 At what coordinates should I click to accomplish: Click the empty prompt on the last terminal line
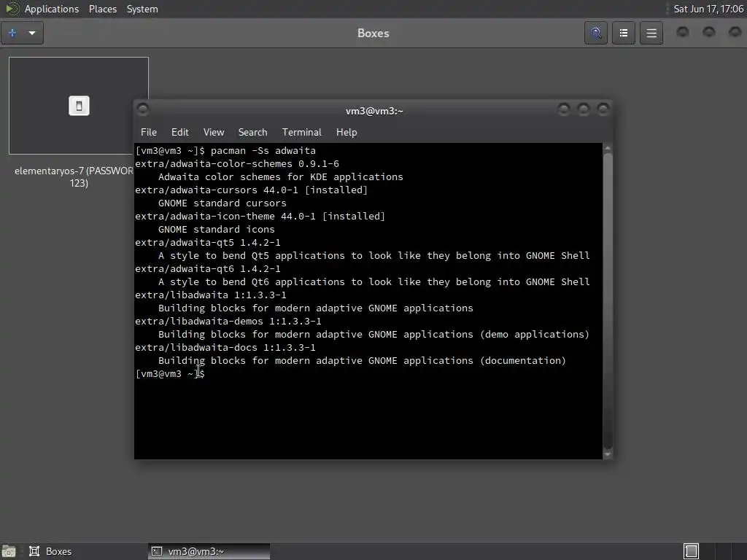point(170,374)
